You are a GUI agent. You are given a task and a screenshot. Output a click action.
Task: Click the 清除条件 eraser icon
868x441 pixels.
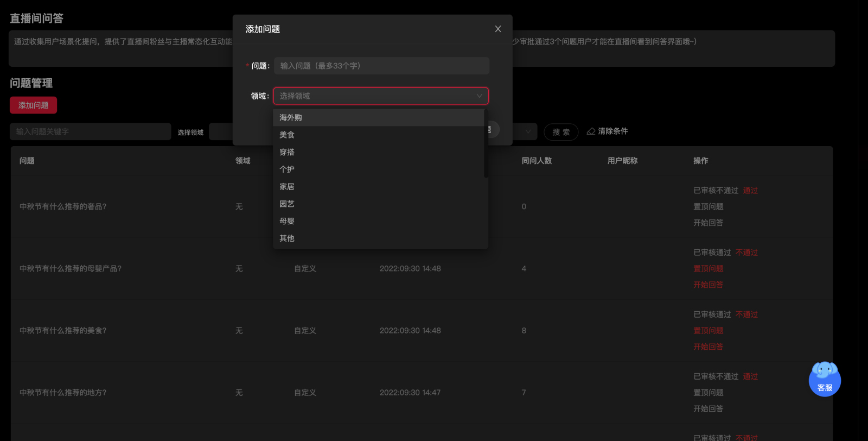click(x=591, y=131)
